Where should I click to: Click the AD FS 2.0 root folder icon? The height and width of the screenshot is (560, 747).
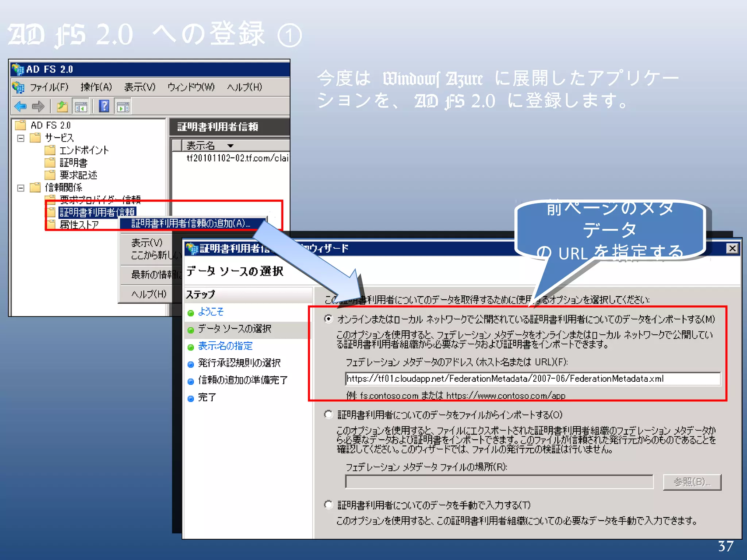[x=20, y=125]
